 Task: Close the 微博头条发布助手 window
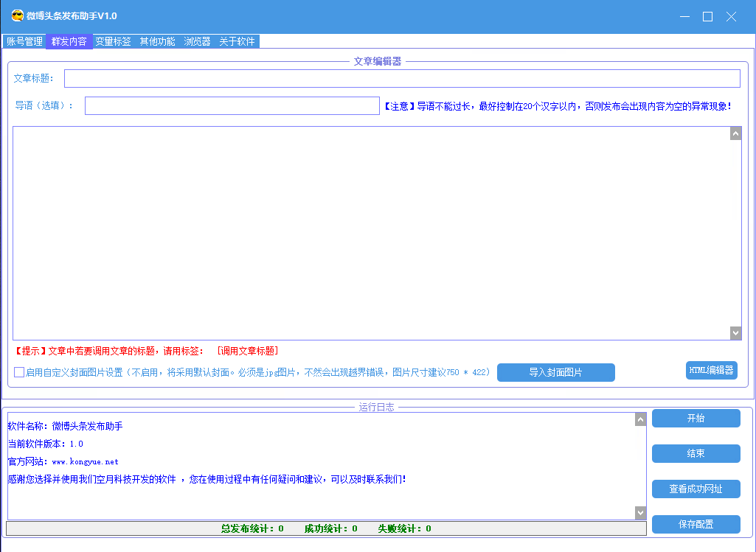click(731, 16)
